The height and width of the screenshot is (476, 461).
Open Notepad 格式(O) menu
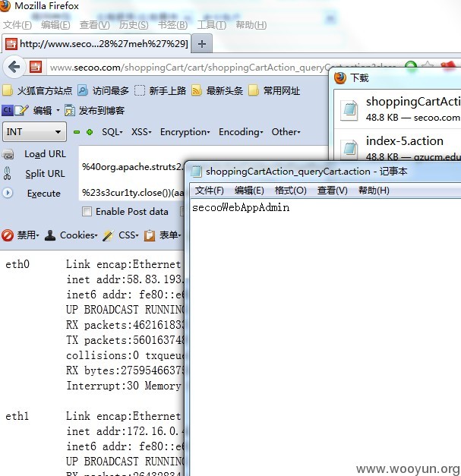[x=290, y=191]
